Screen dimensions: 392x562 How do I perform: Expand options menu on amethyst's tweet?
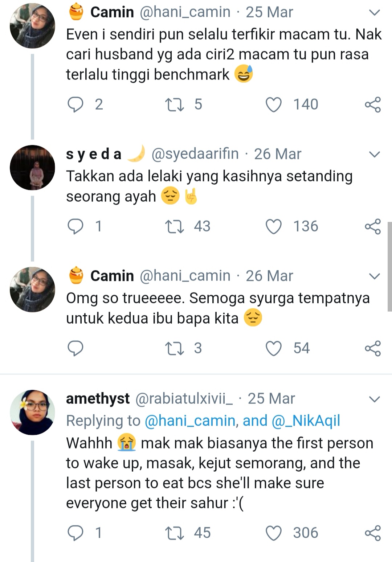[x=374, y=399]
